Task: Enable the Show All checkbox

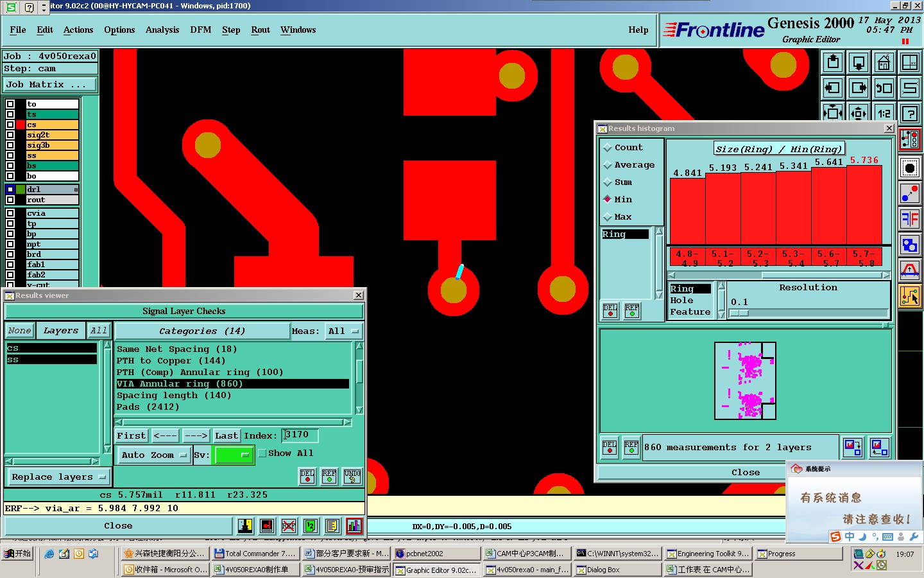Action: click(x=262, y=453)
